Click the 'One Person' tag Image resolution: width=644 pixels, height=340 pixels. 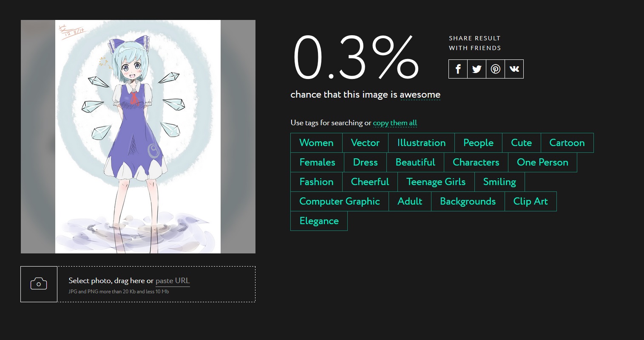pyautogui.click(x=542, y=163)
